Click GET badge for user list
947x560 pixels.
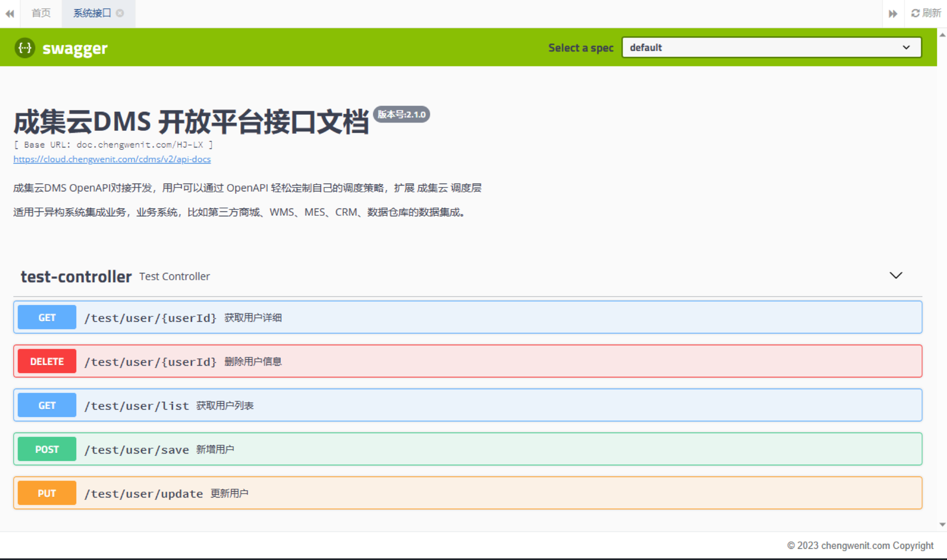coord(47,405)
